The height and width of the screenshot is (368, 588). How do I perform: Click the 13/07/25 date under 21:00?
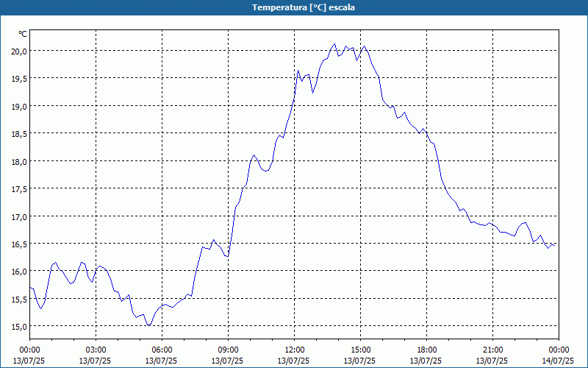(492, 361)
